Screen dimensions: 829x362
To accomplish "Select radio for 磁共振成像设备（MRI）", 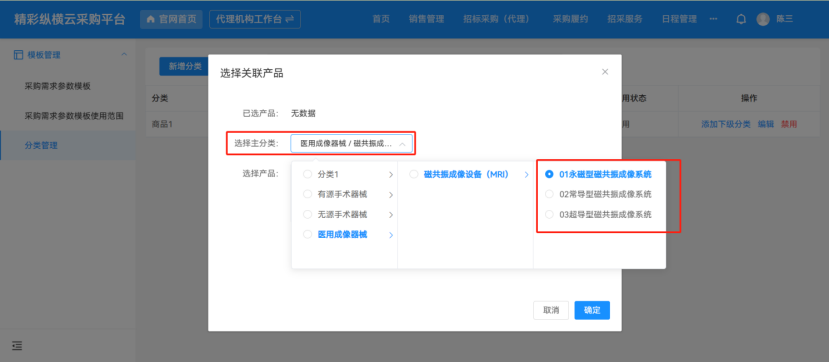I will pos(413,174).
